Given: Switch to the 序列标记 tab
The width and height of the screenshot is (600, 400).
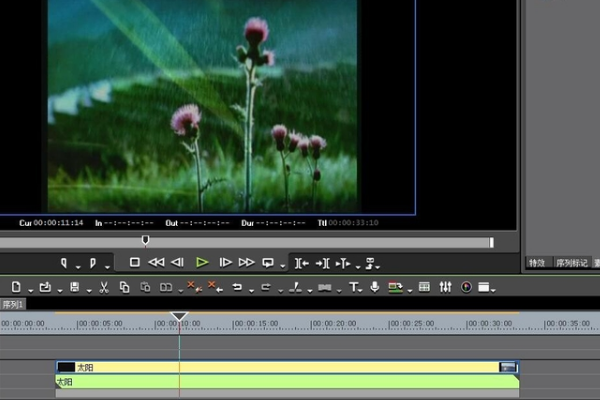Looking at the screenshot, I should [x=572, y=263].
